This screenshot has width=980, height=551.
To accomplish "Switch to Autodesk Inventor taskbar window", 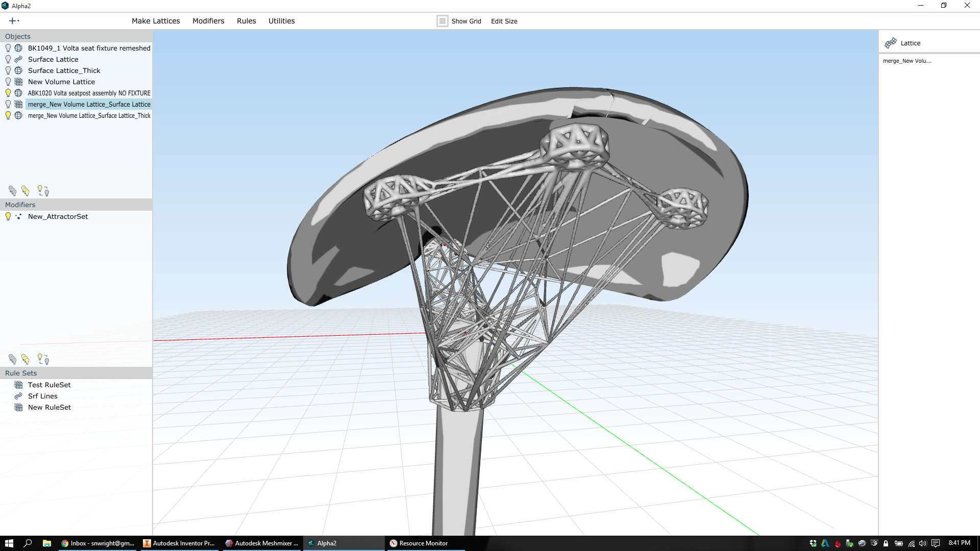I will click(x=179, y=543).
